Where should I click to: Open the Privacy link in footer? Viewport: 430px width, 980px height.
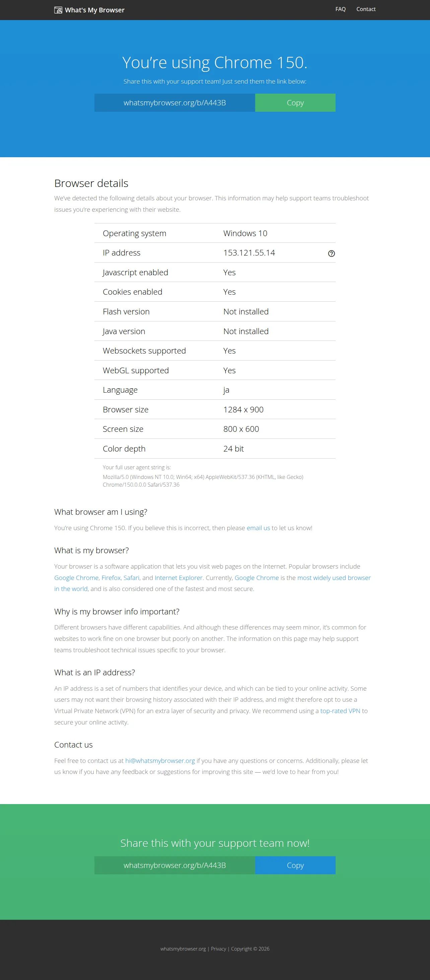(218, 949)
